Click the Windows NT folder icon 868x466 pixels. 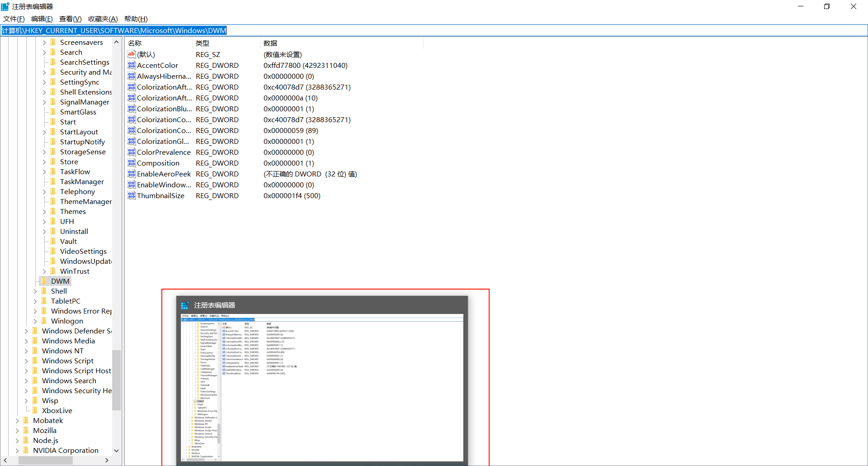(x=35, y=351)
